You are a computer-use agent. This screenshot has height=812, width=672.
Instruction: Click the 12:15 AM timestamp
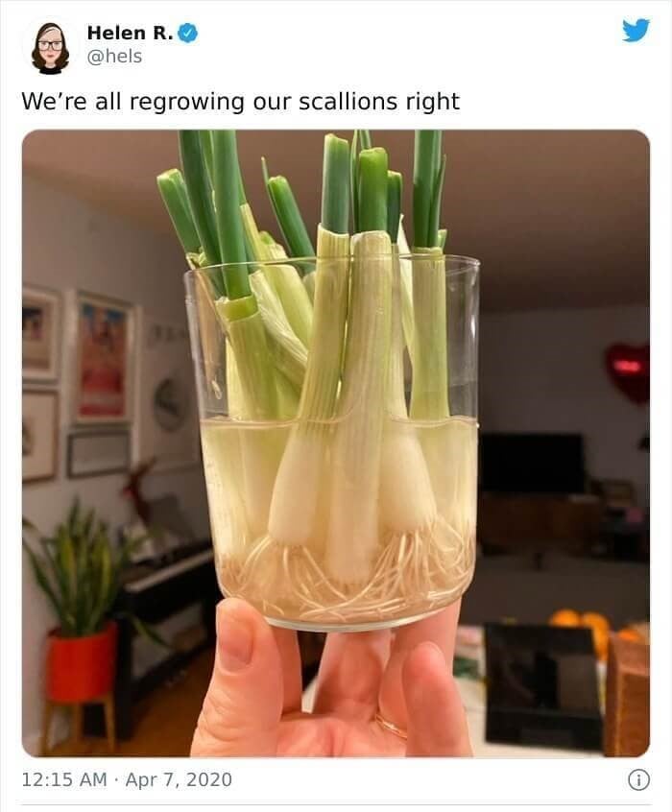coord(63,779)
